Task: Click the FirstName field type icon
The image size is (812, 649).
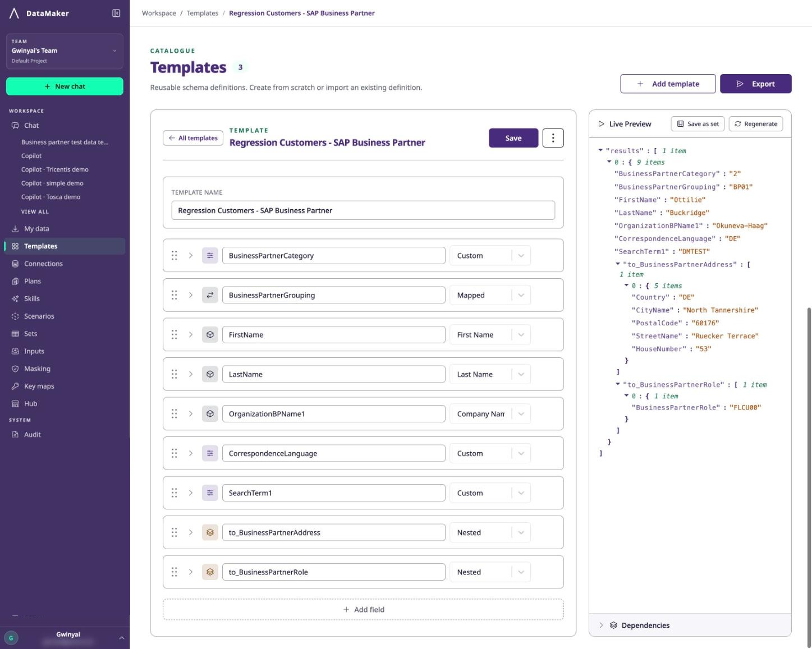Action: pos(210,335)
